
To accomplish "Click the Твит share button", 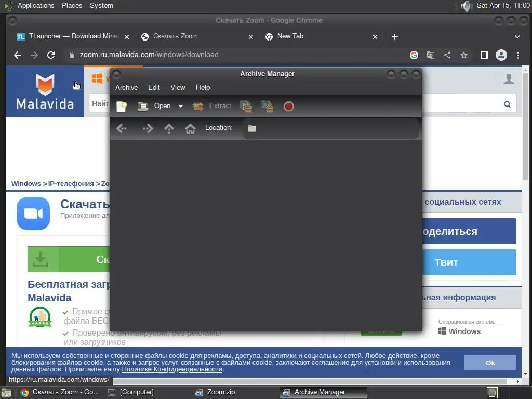I will coord(469,262).
